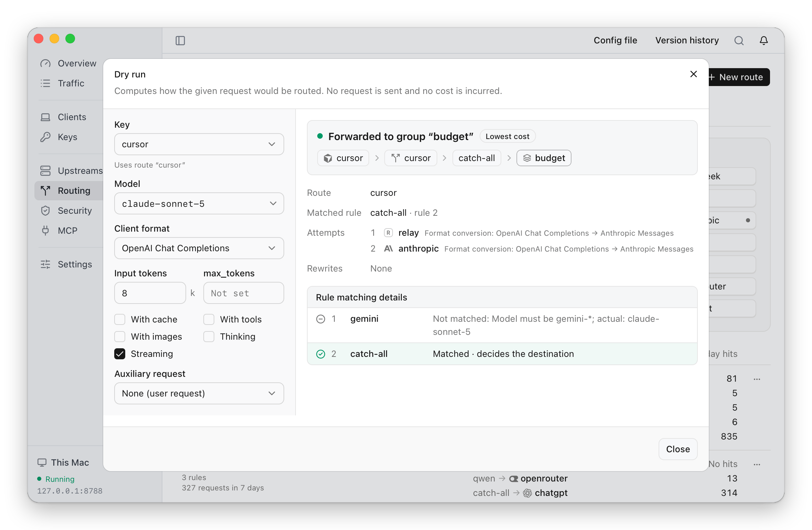The image size is (812, 530).
Task: Click the Upstreams server icon
Action: coord(45,171)
